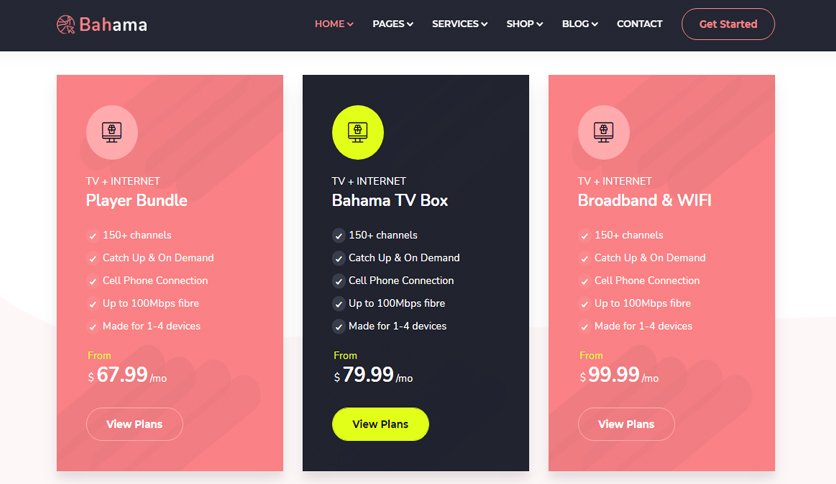Click the Player Bundle monitor icon
The height and width of the screenshot is (484, 836).
coord(112,132)
